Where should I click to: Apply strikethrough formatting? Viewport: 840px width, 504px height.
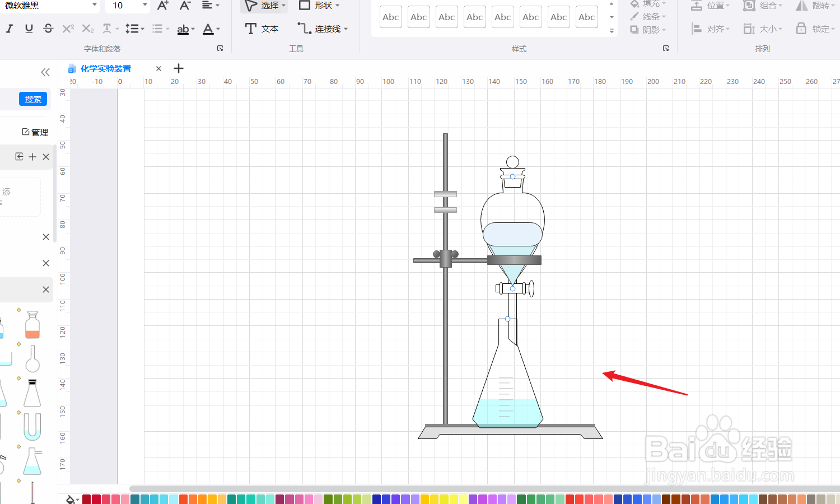point(48,29)
